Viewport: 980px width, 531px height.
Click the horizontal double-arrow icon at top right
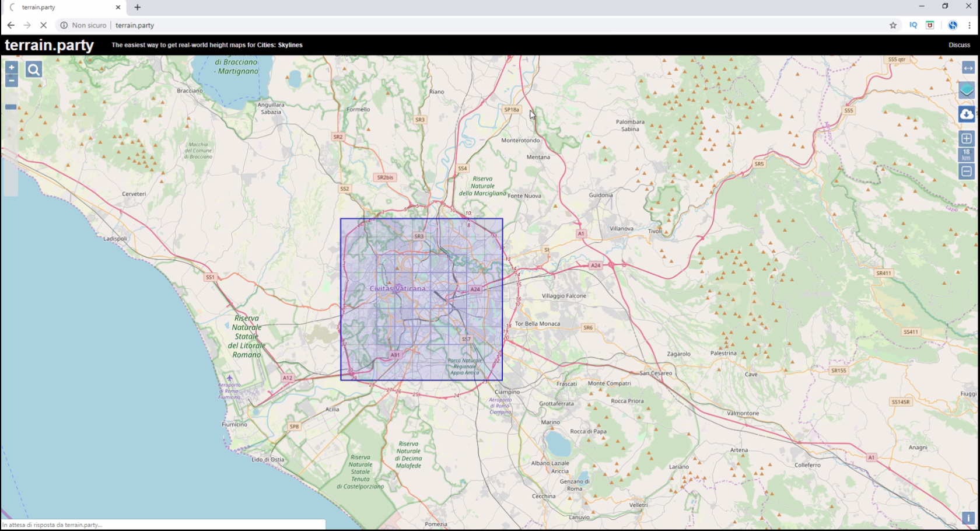[968, 68]
